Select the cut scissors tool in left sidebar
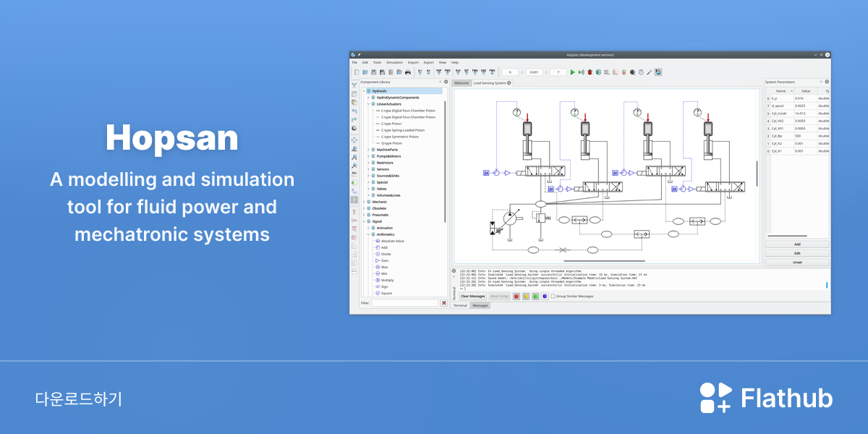 click(x=354, y=85)
